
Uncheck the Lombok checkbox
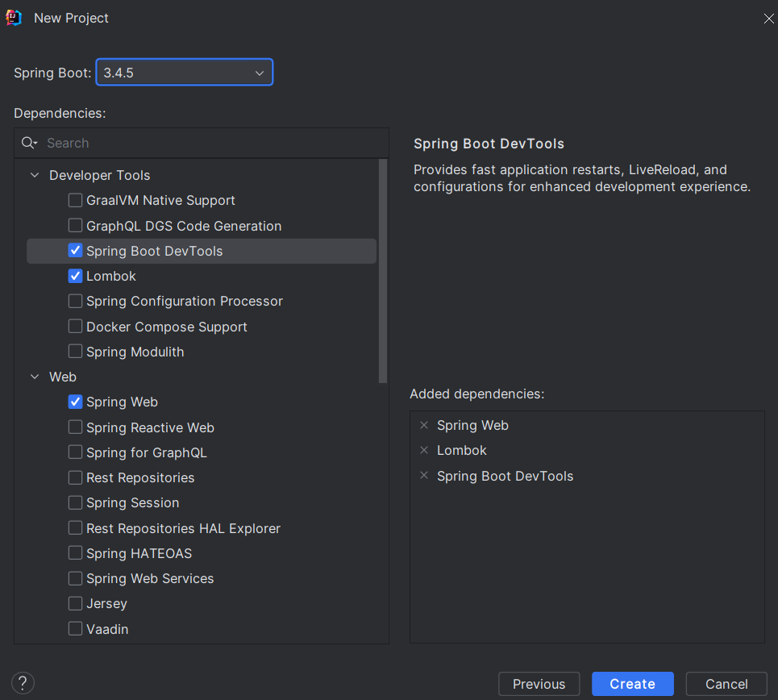75,276
